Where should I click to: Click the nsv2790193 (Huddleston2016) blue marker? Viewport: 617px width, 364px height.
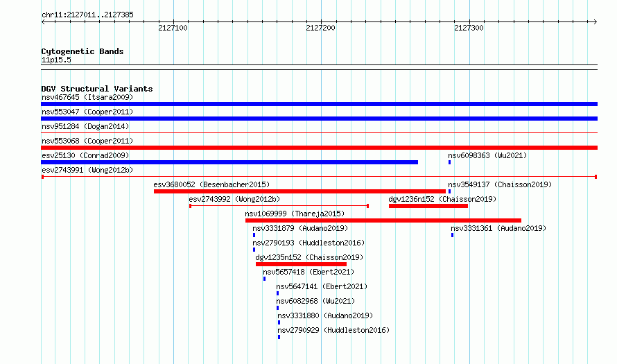254,250
